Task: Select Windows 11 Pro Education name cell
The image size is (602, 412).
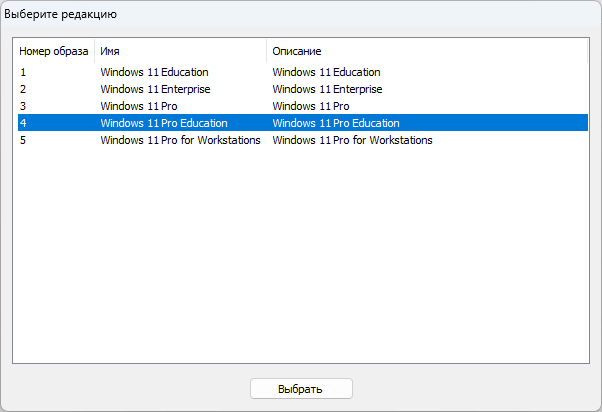Action: click(164, 123)
